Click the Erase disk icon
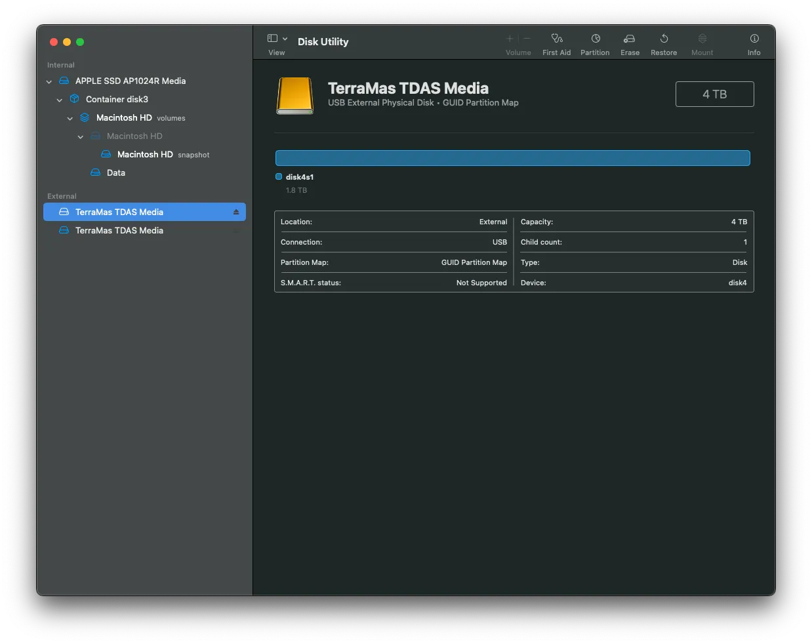Image resolution: width=812 pixels, height=644 pixels. coord(630,39)
